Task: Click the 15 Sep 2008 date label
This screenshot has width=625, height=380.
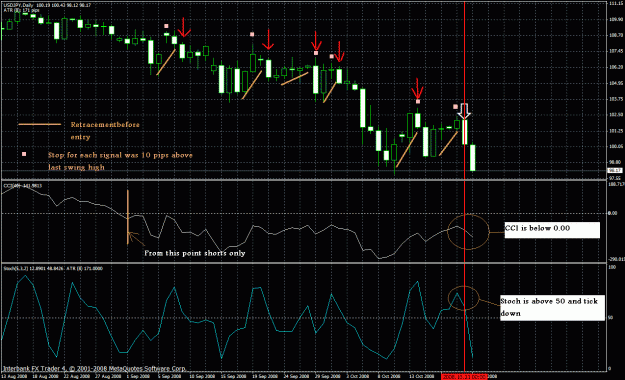Action: click(233, 376)
